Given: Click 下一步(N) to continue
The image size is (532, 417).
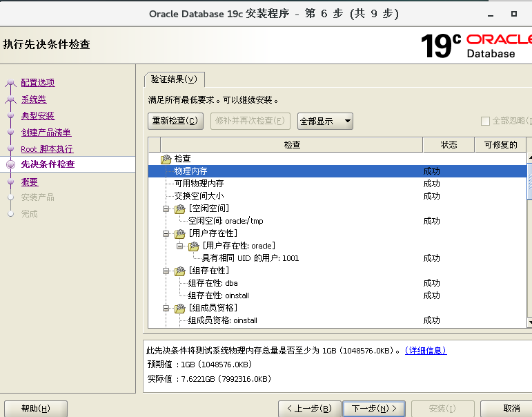Looking at the screenshot, I should pyautogui.click(x=374, y=409).
